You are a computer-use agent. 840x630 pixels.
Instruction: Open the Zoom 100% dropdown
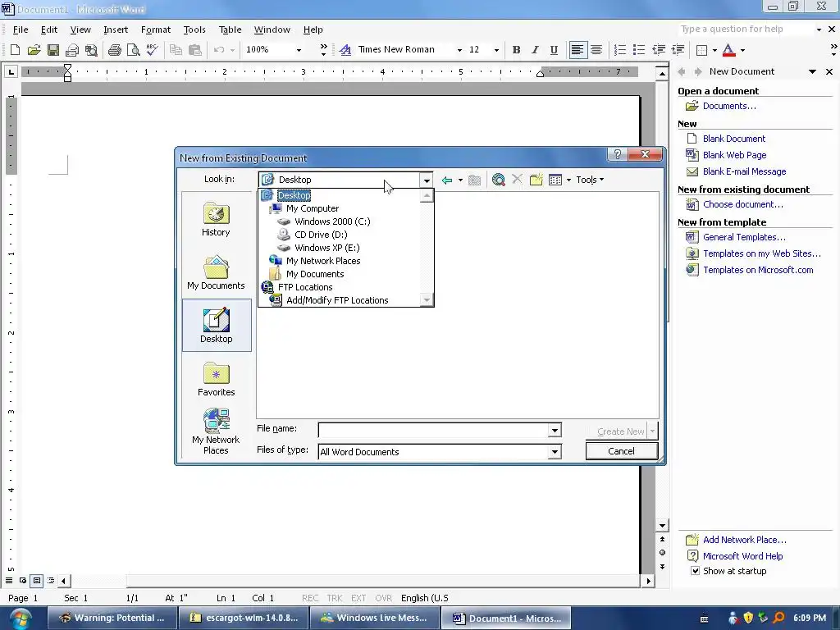(299, 50)
